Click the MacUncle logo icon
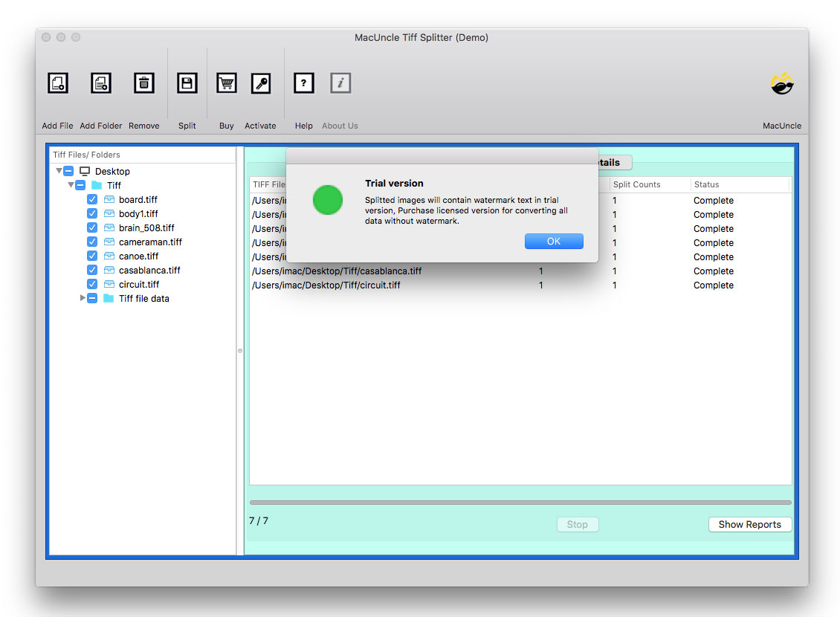 tap(782, 84)
